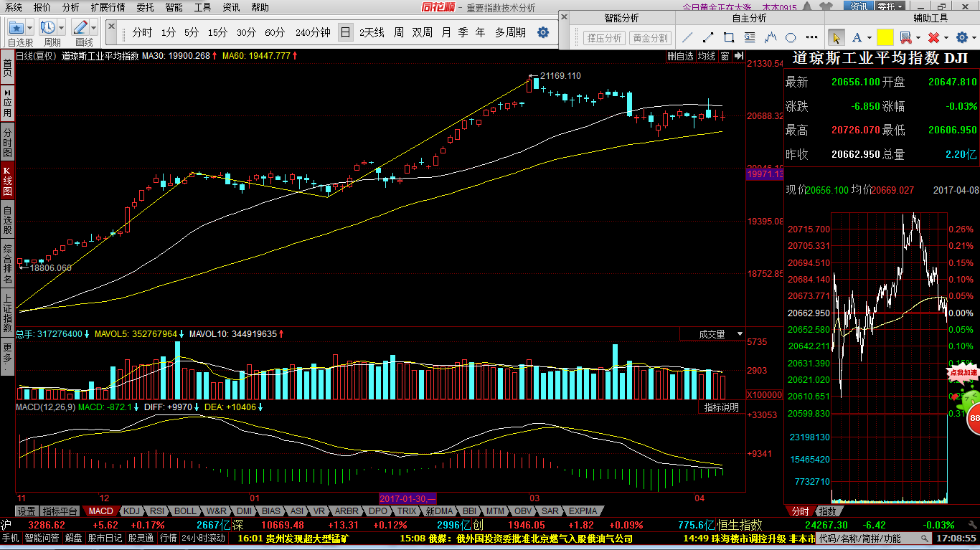Open the 委托 dropdown in title bar
Image resolution: width=980 pixels, height=550 pixels.
click(890, 6)
